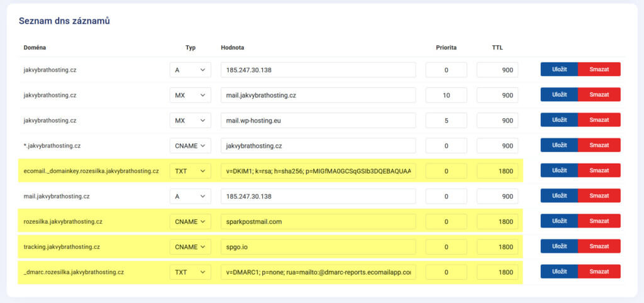This screenshot has height=303, width=644.
Task: Save the rozesilka CNAME sparkpostmail.com record
Action: pyautogui.click(x=559, y=221)
